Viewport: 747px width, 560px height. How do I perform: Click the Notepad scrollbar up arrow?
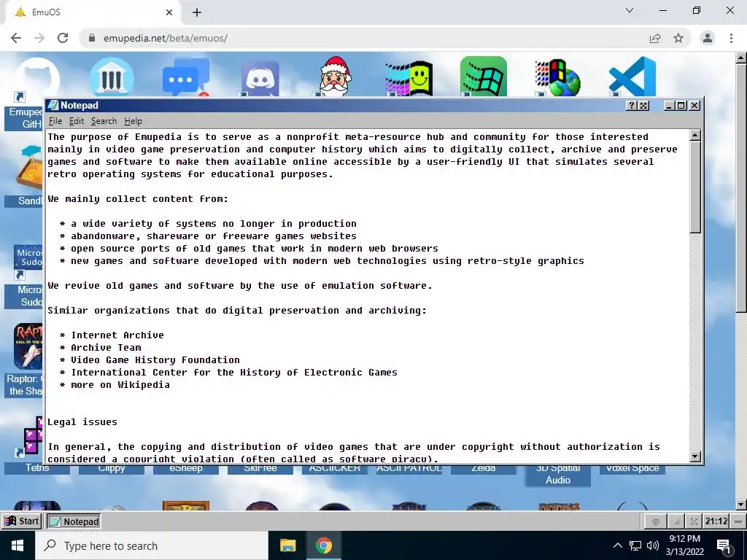coord(695,136)
